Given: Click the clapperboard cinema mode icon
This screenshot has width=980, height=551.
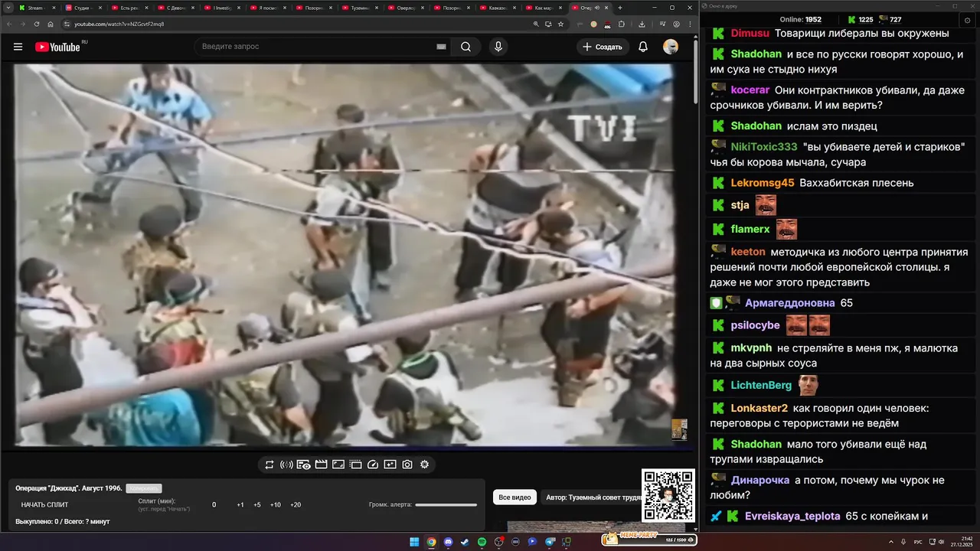Looking at the screenshot, I should point(321,465).
